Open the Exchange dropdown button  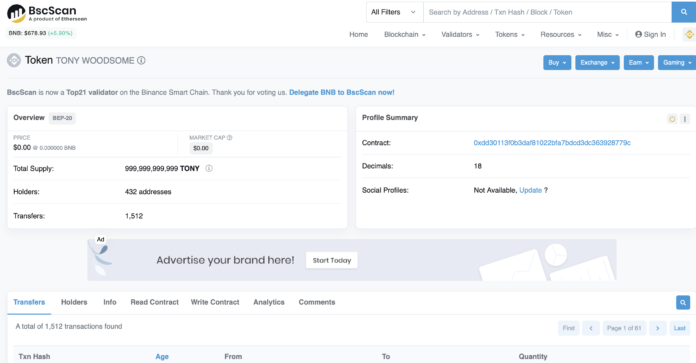(597, 63)
